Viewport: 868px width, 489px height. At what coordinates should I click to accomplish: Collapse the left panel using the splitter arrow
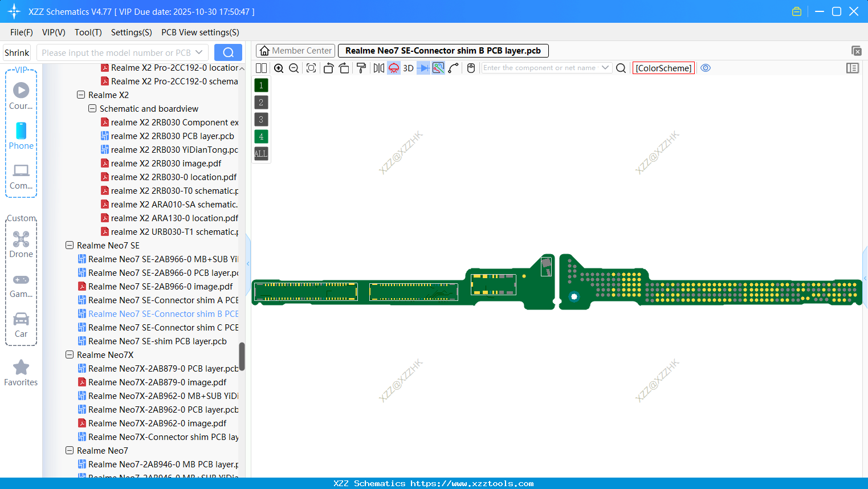[248, 264]
